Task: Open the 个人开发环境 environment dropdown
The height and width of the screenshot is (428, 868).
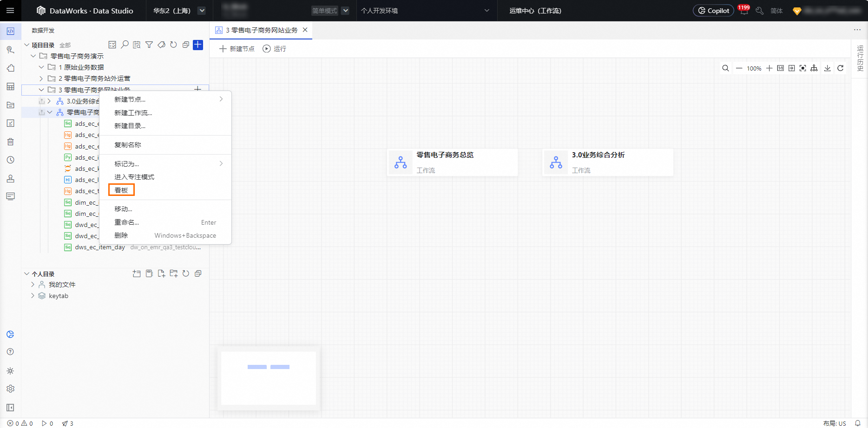Action: (x=425, y=11)
